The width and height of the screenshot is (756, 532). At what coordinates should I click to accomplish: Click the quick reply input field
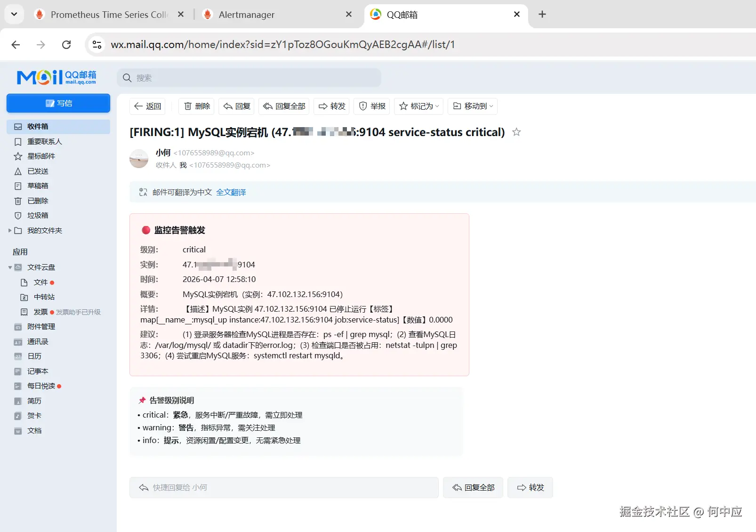click(283, 487)
